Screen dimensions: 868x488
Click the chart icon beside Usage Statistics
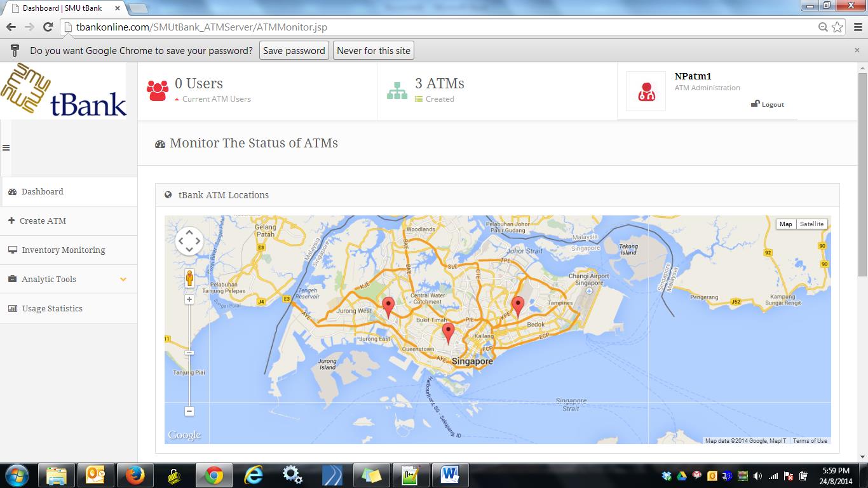[x=12, y=308]
